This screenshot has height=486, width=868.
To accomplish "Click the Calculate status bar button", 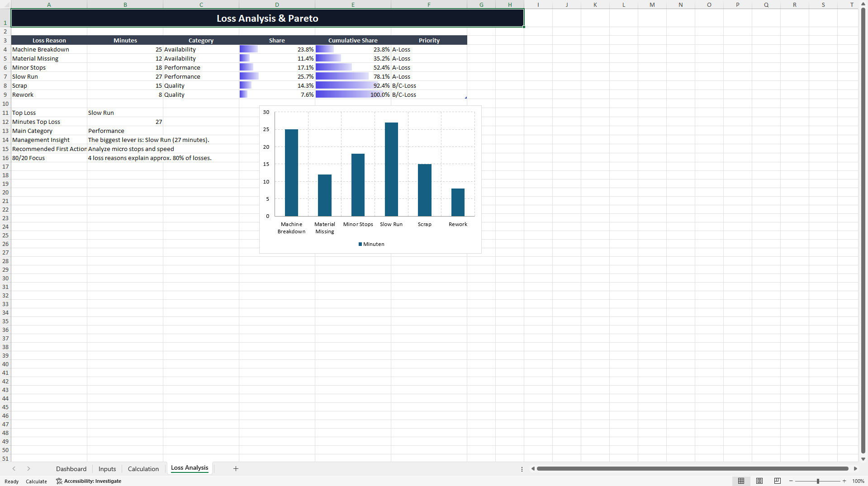I will pyautogui.click(x=36, y=481).
